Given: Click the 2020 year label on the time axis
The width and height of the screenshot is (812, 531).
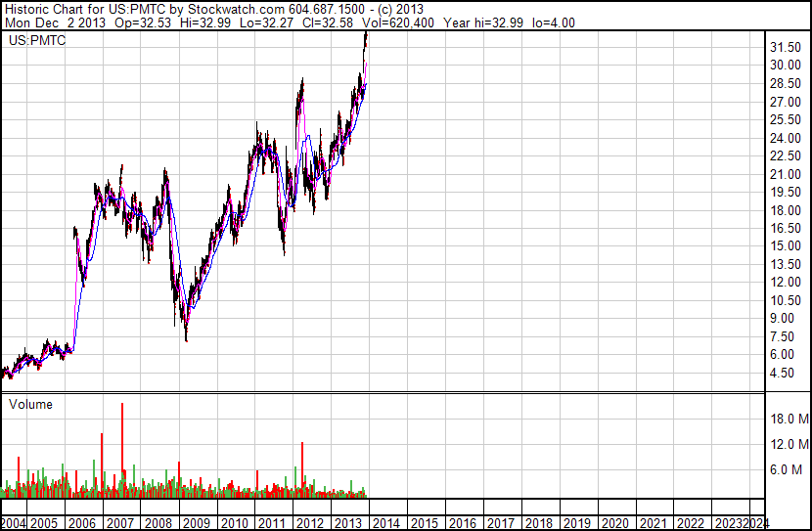Looking at the screenshot, I should 614,523.
